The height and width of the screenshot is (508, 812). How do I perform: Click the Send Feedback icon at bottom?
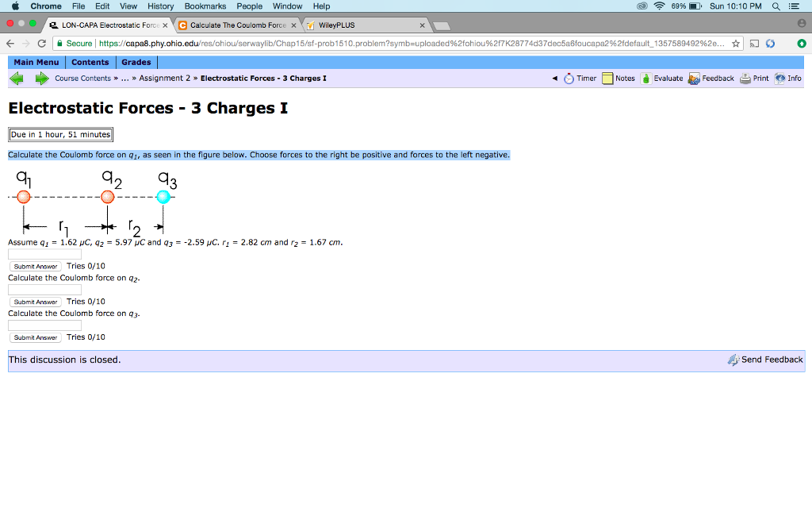pos(733,360)
